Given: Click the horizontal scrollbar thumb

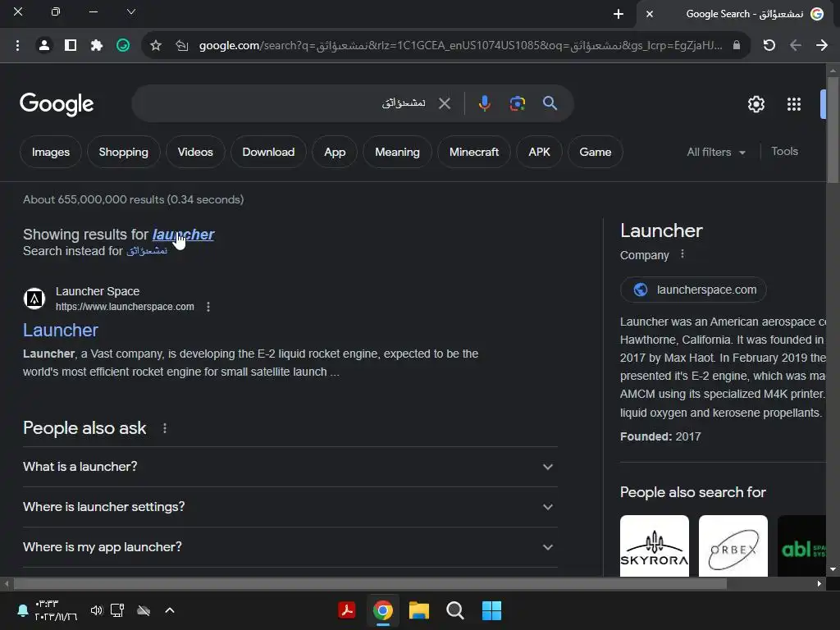Looking at the screenshot, I should [x=370, y=583].
